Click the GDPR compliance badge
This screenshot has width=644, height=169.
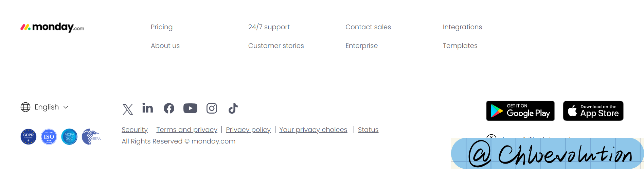pyautogui.click(x=29, y=137)
